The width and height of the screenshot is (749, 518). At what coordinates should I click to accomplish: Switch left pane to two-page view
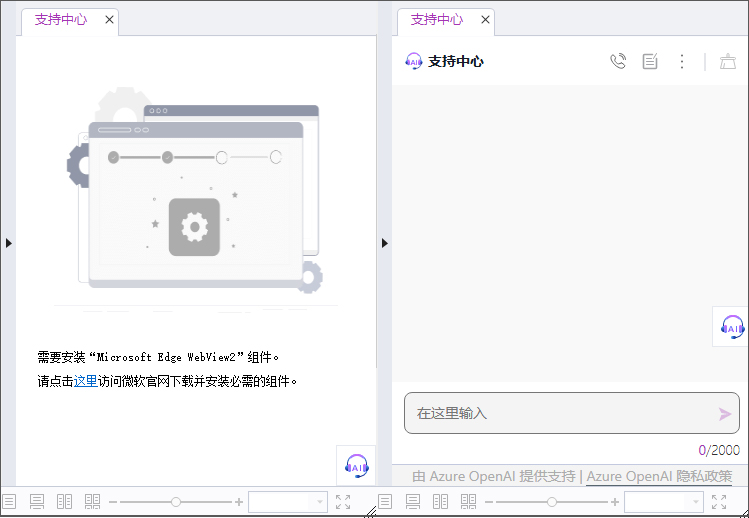(x=65, y=502)
